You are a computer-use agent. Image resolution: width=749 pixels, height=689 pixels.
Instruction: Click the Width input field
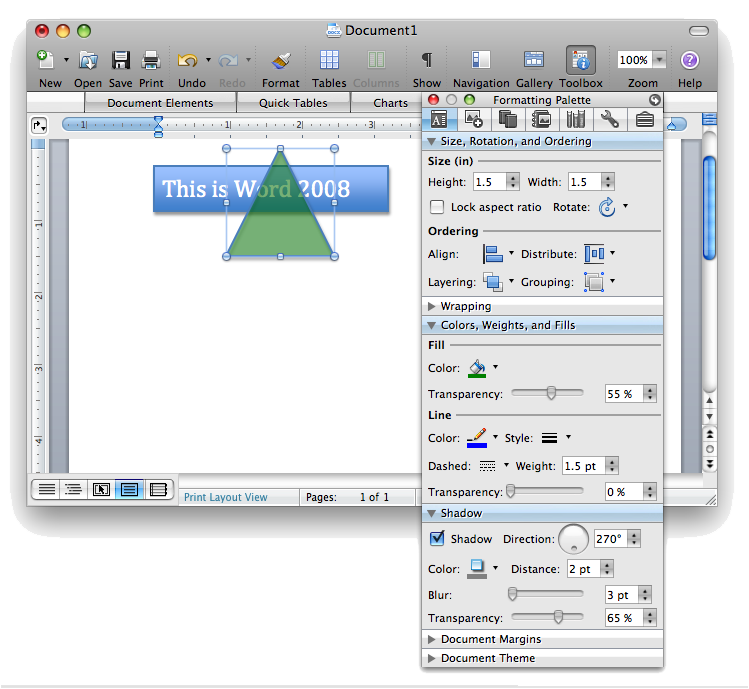(x=584, y=182)
